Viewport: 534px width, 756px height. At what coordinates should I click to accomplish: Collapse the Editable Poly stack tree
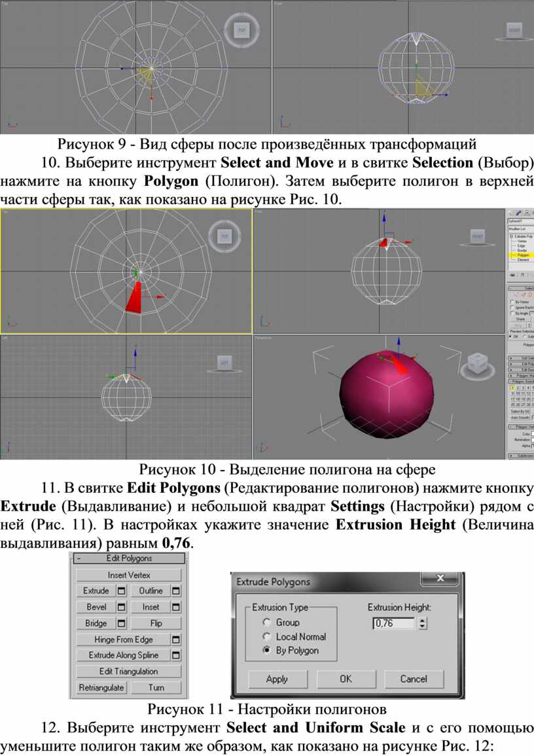pos(511,237)
